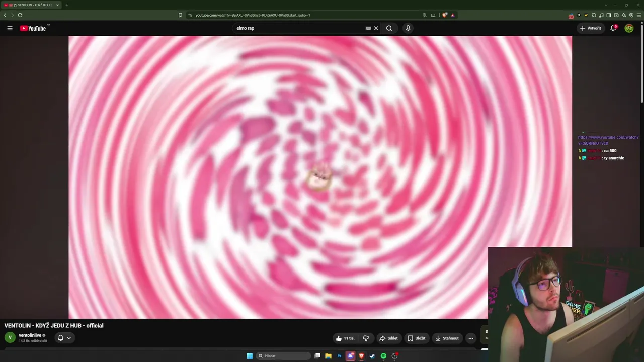Image resolution: width=644 pixels, height=362 pixels.
Task: Open a new browser tab
Action: (x=66, y=5)
